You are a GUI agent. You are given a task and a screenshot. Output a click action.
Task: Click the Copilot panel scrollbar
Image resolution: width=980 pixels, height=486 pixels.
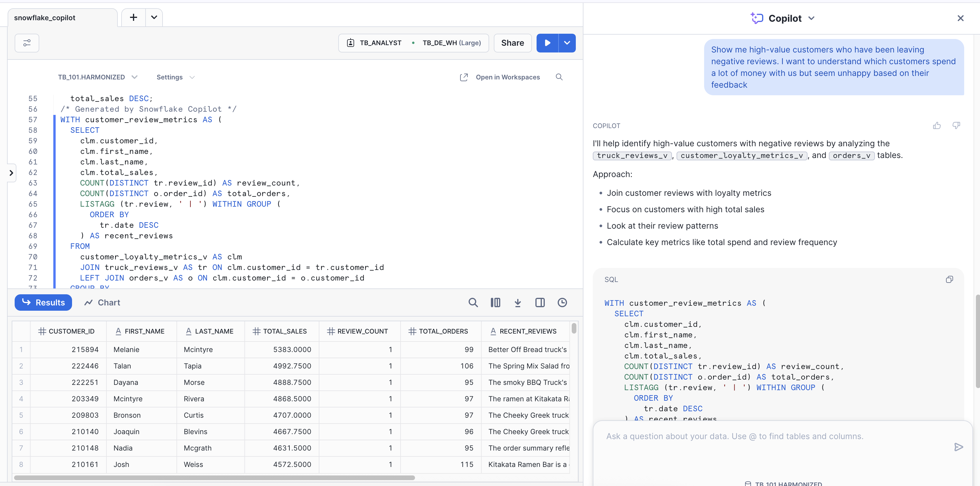tap(977, 341)
